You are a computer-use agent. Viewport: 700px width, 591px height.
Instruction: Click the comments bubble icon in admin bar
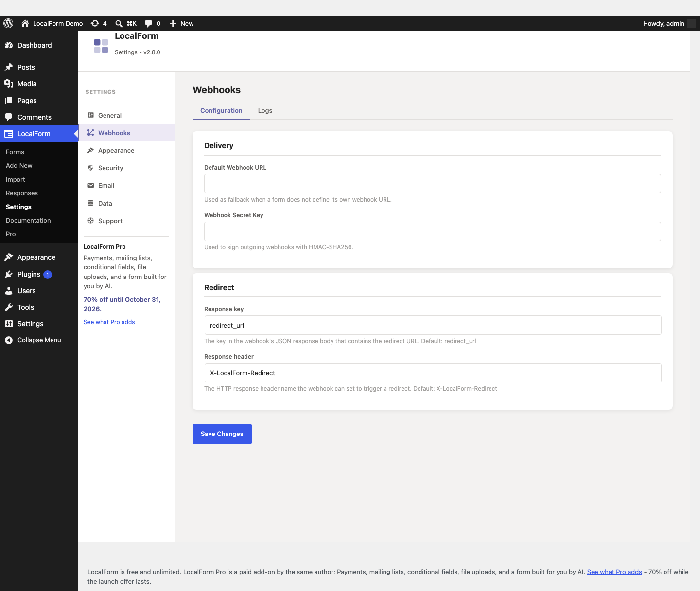(x=149, y=23)
